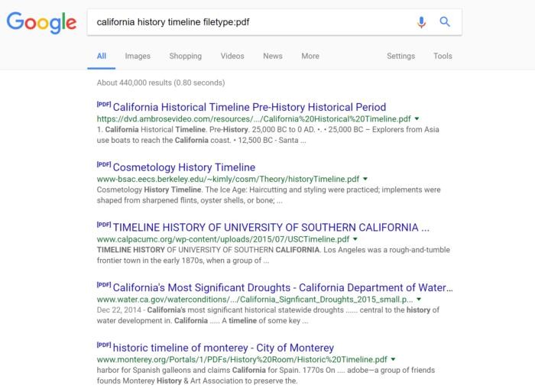Switch to the Images tab
This screenshot has width=535, height=392.
point(138,56)
